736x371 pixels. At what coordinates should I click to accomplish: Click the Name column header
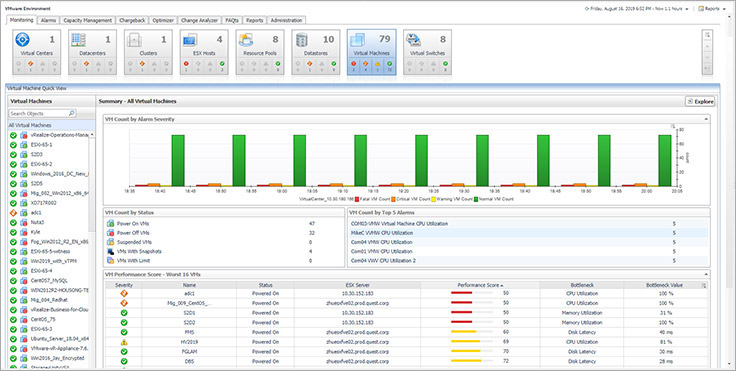point(189,285)
